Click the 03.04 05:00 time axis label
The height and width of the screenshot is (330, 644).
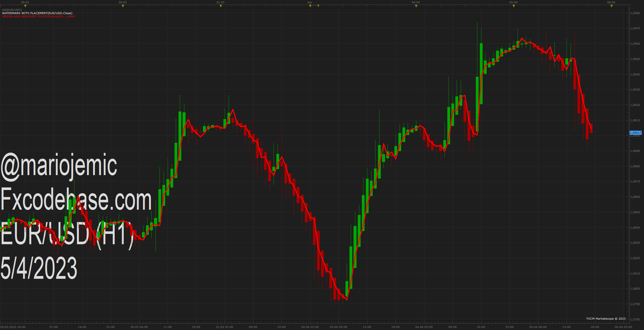click(x=338, y=327)
